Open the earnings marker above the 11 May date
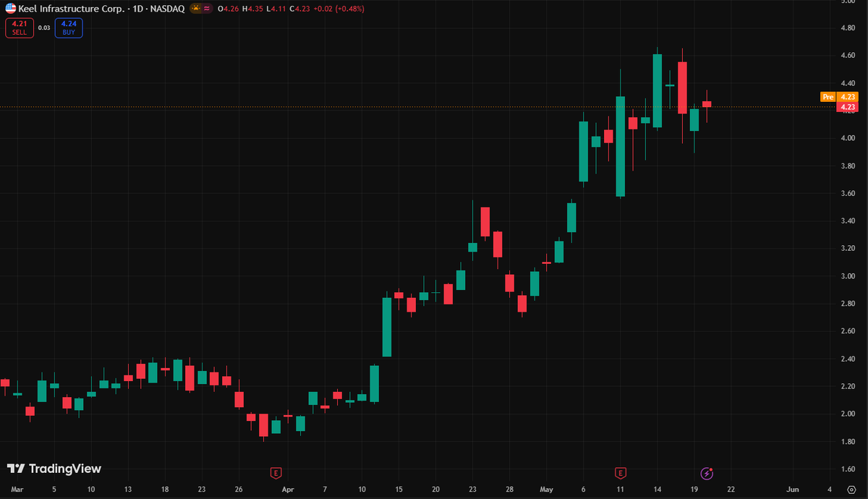This screenshot has width=868, height=499. click(x=620, y=473)
